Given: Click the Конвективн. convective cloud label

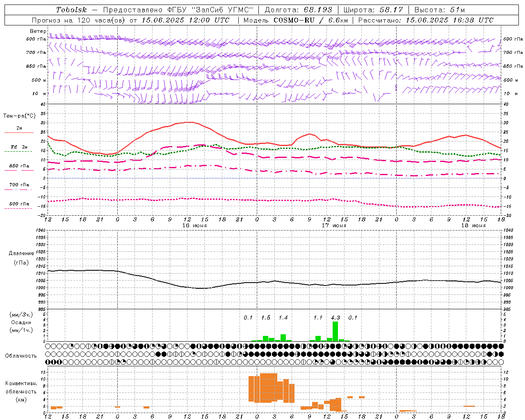Looking at the screenshot, I should (x=21, y=383).
